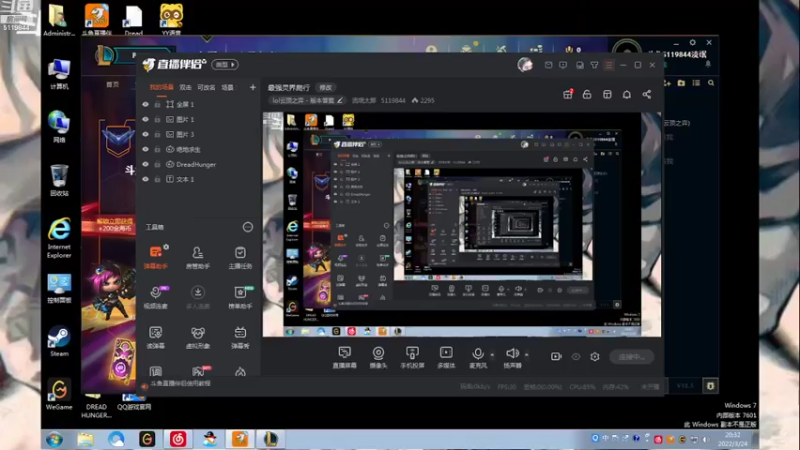Select the DreadHunger source row
The height and width of the screenshot is (450, 800).
[198, 164]
